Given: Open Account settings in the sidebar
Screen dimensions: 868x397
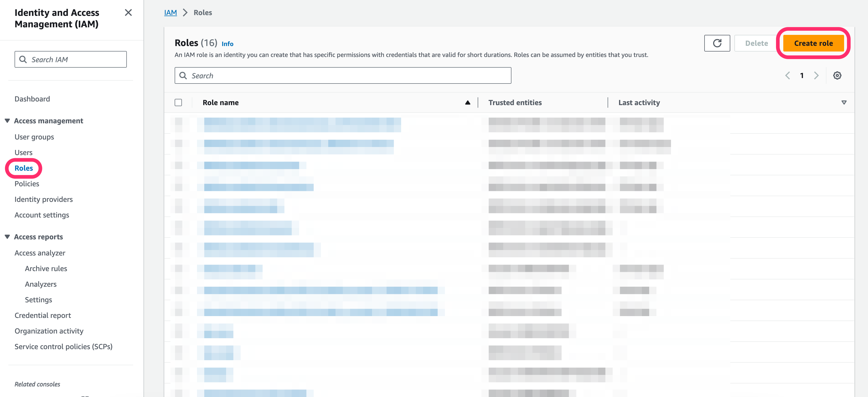Looking at the screenshot, I should [42, 215].
